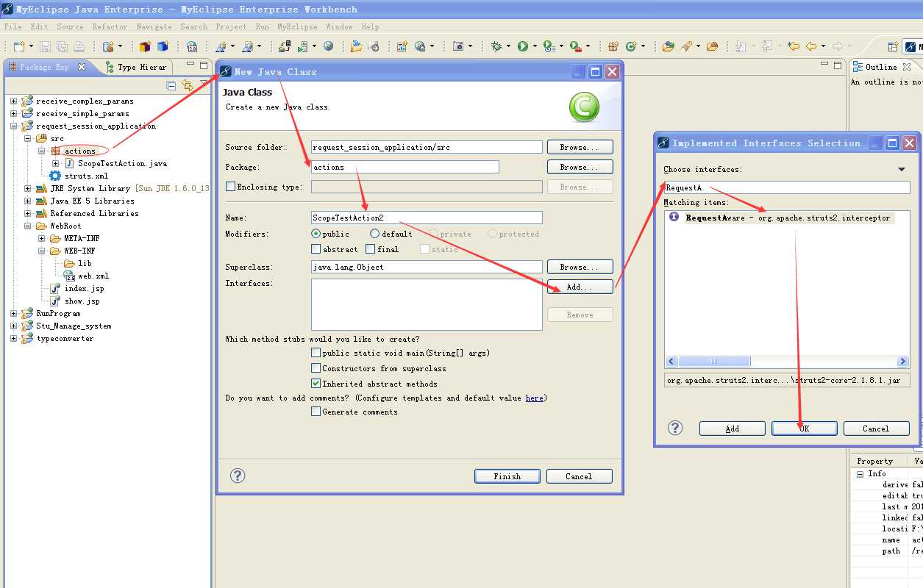923x588 pixels.
Task: Click the New Java Package toolbar icon
Action: point(613,46)
